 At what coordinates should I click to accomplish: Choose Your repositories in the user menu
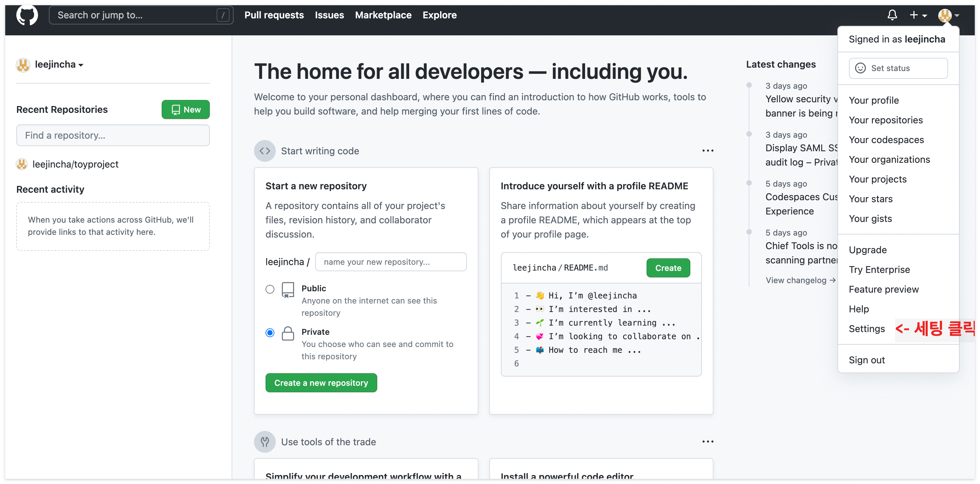click(x=886, y=120)
